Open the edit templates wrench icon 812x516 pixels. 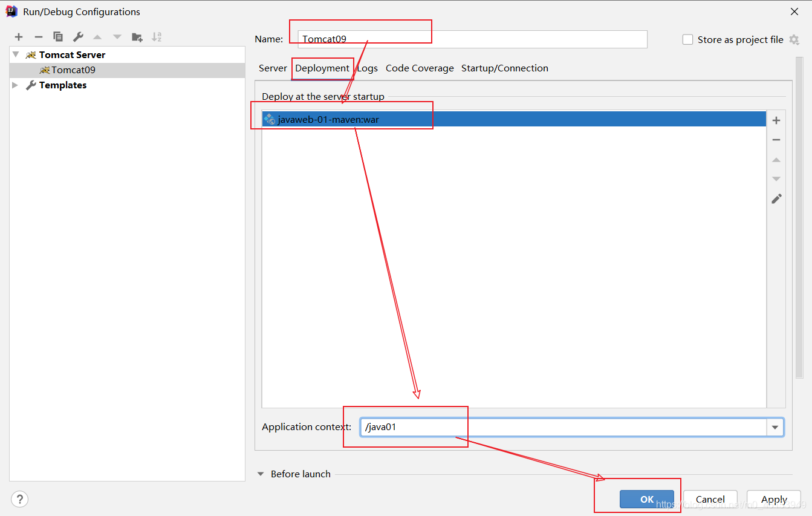click(78, 37)
